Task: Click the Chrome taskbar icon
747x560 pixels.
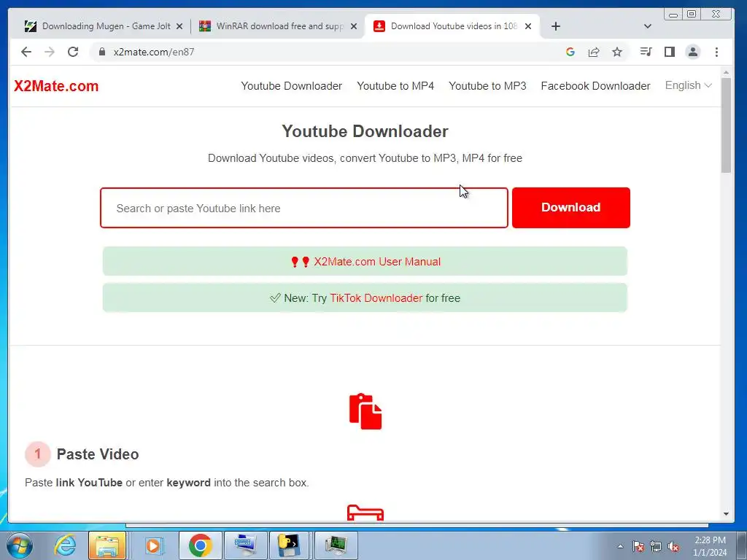Action: (x=200, y=545)
